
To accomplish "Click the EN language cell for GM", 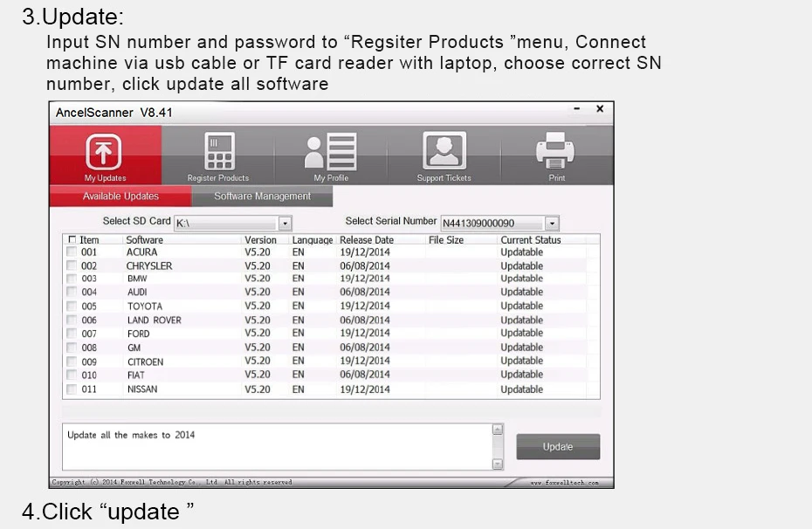I will pos(299,347).
